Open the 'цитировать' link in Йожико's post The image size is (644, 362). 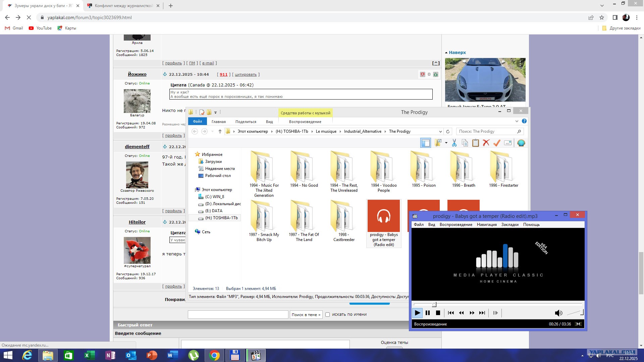click(246, 75)
